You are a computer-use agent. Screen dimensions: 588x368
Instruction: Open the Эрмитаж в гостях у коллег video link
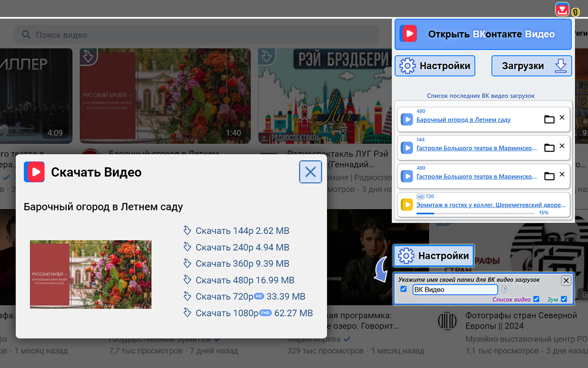pos(490,205)
